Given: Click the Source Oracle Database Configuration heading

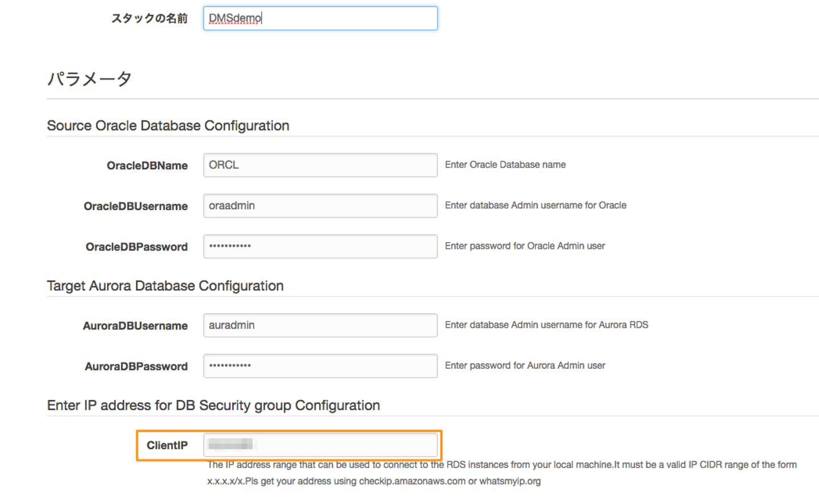Looking at the screenshot, I should point(168,126).
